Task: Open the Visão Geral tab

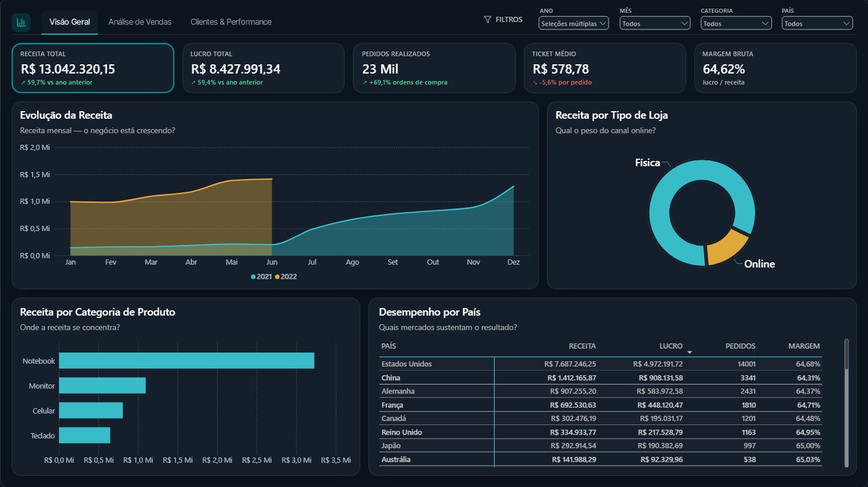Action: [69, 22]
